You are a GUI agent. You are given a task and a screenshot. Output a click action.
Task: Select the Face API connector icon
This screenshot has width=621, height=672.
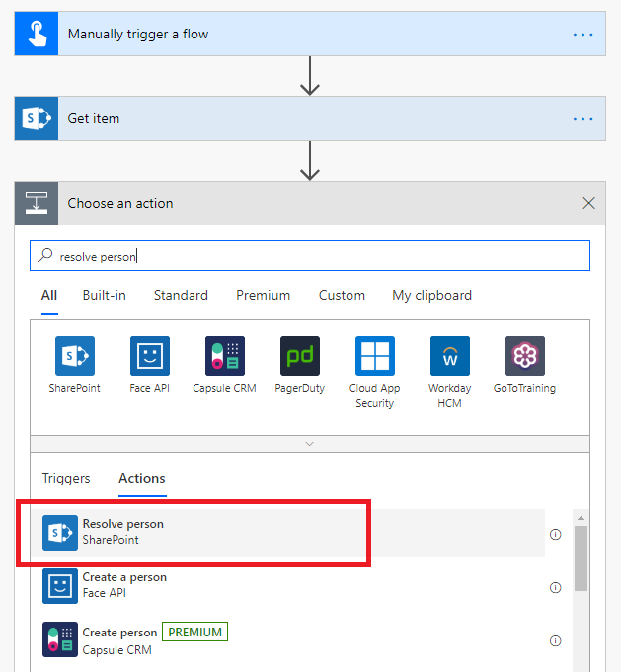coord(150,356)
